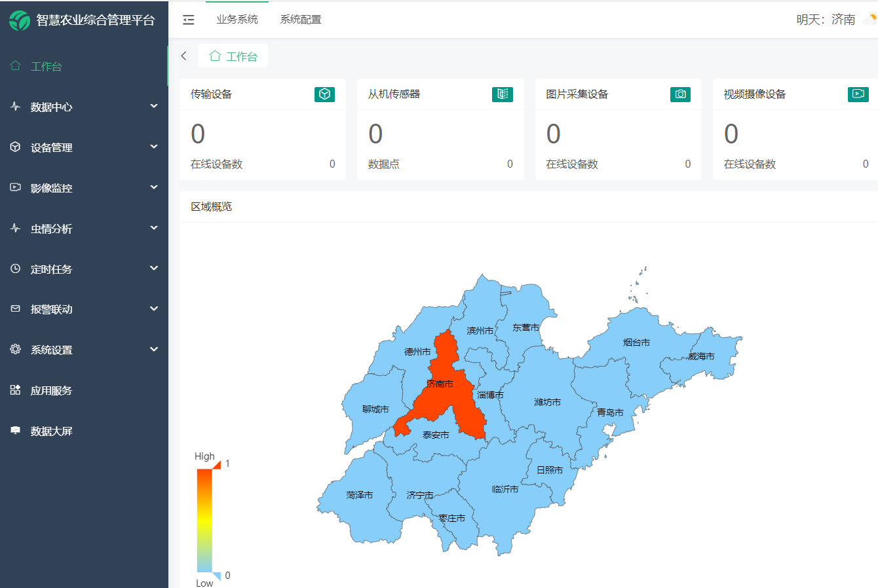Viewport: 878px width, 588px height.
Task: Expand the 报警联动 menu chevron
Action: pyautogui.click(x=154, y=308)
